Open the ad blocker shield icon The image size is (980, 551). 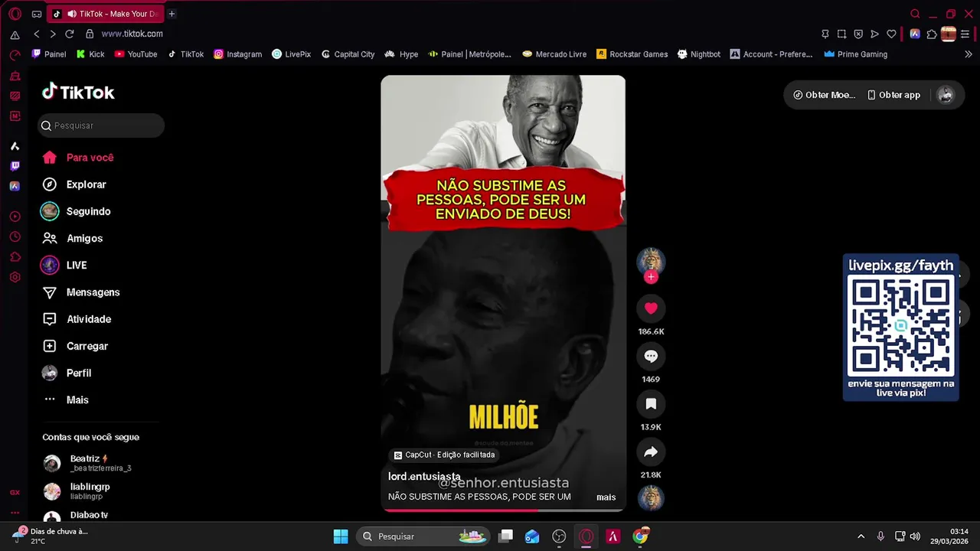pyautogui.click(x=858, y=34)
